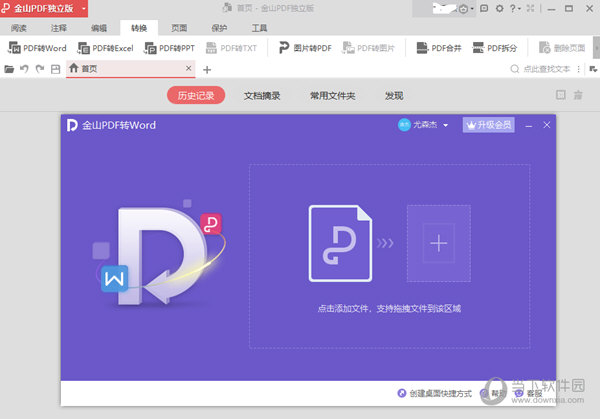Viewport: 600px width, 419px height.
Task: Open the more options dots beside search
Action: tap(578, 69)
